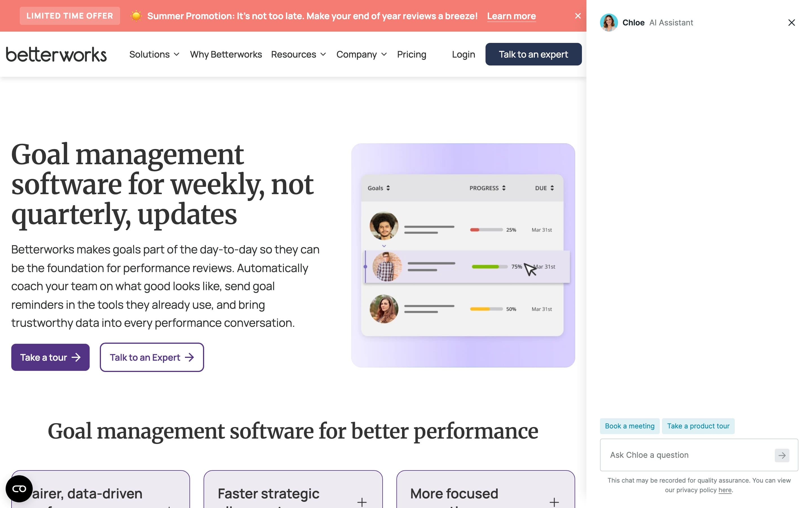The height and width of the screenshot is (508, 812).
Task: Click the LIMITED TIME OFFER badge
Action: point(70,16)
